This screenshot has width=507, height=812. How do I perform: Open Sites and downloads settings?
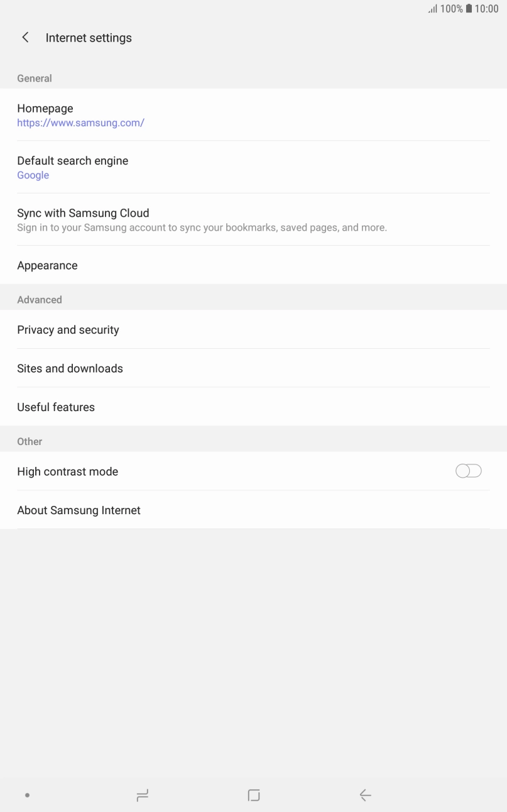point(253,368)
